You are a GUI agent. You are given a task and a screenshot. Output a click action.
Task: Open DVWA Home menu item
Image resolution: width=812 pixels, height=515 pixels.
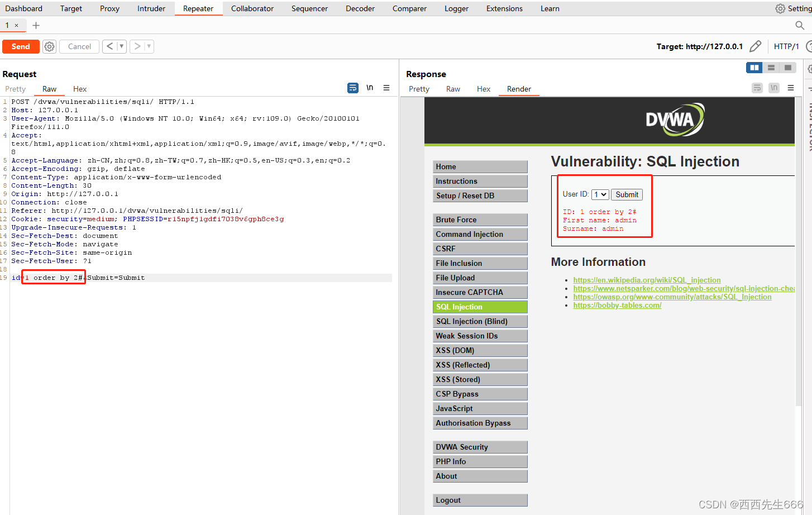[x=480, y=166]
